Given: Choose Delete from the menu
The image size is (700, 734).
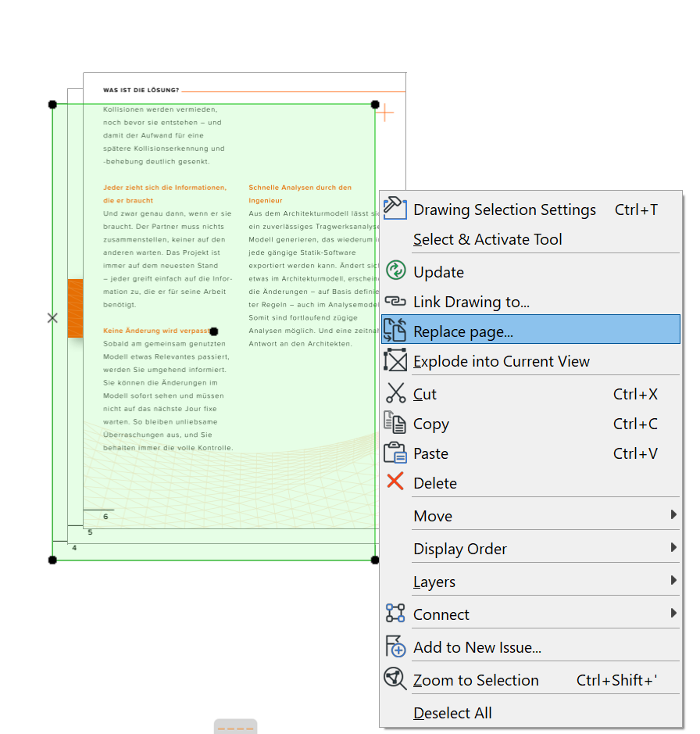Looking at the screenshot, I should pyautogui.click(x=530, y=482).
